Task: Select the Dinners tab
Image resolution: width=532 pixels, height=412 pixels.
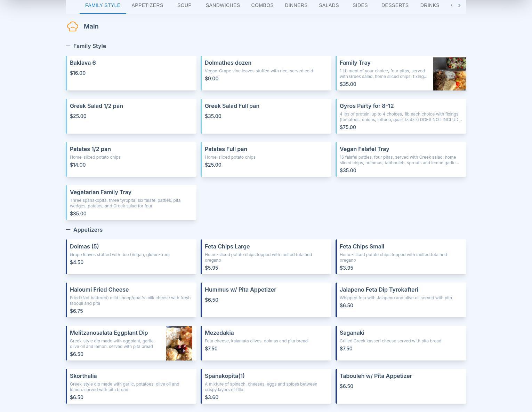Action: [x=296, y=6]
